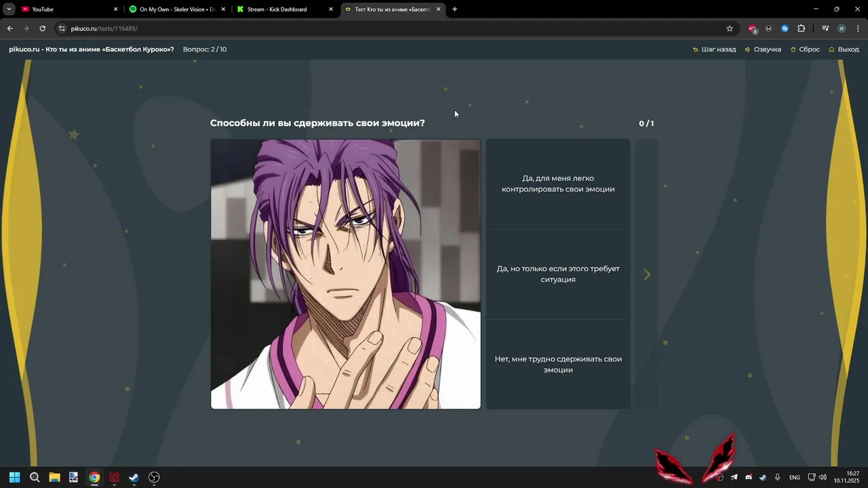Open Windows taskbar search
Image resolution: width=868 pixels, height=488 pixels.
tap(35, 477)
